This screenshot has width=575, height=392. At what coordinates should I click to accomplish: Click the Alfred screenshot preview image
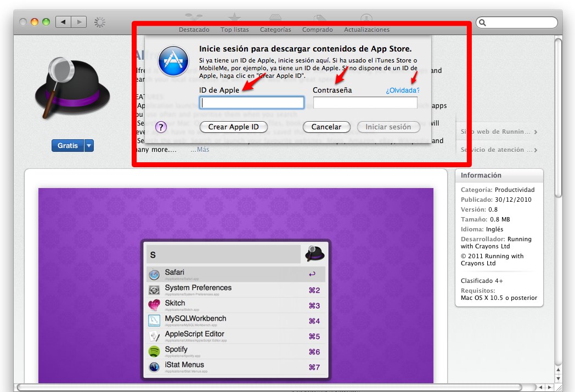pyautogui.click(x=236, y=286)
